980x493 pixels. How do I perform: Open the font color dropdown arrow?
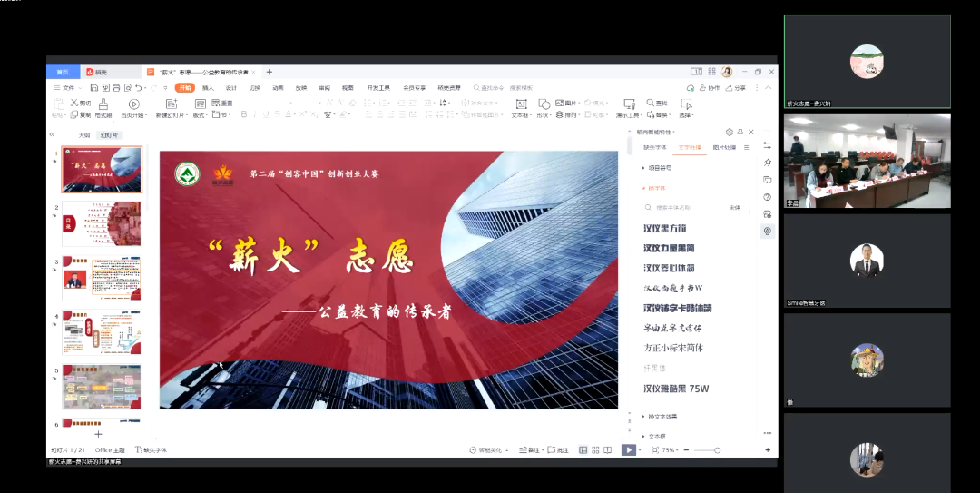tap(294, 114)
